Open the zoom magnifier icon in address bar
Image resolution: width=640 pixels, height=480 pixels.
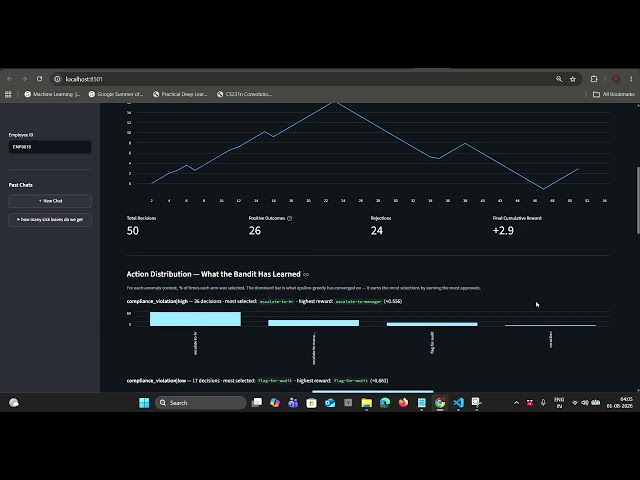coord(559,79)
